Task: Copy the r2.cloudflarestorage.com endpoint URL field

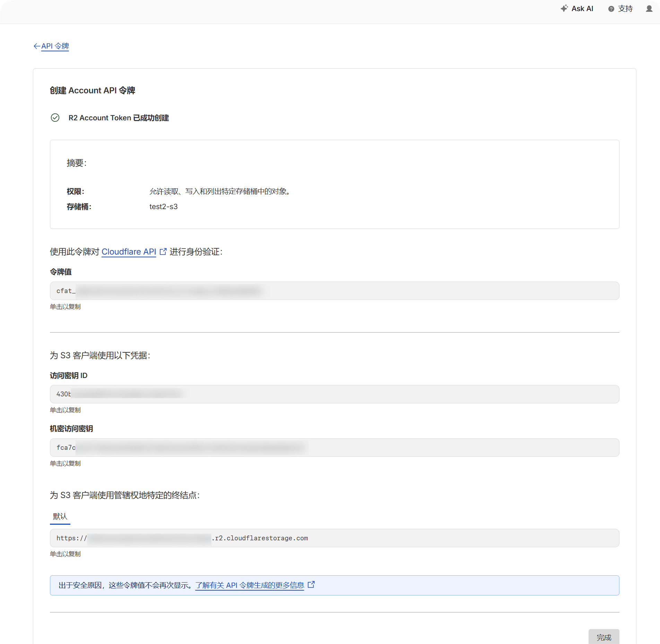Action: pos(335,538)
